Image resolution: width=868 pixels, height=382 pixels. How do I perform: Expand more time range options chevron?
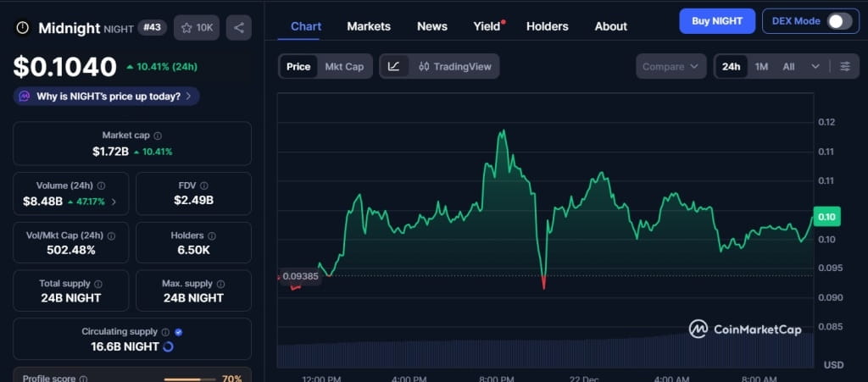(x=815, y=66)
